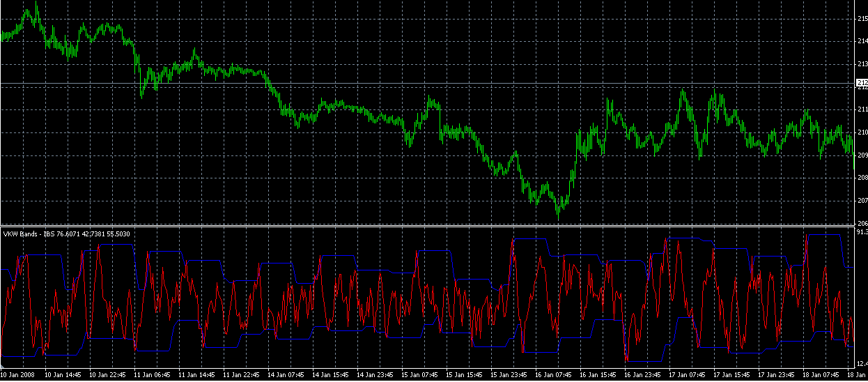Select the 16 Jan 15:45 time label
The width and height of the screenshot is (868, 382).
(598, 375)
